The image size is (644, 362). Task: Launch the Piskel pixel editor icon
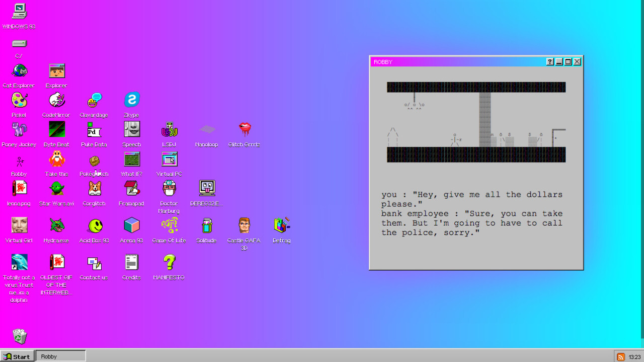(19, 101)
